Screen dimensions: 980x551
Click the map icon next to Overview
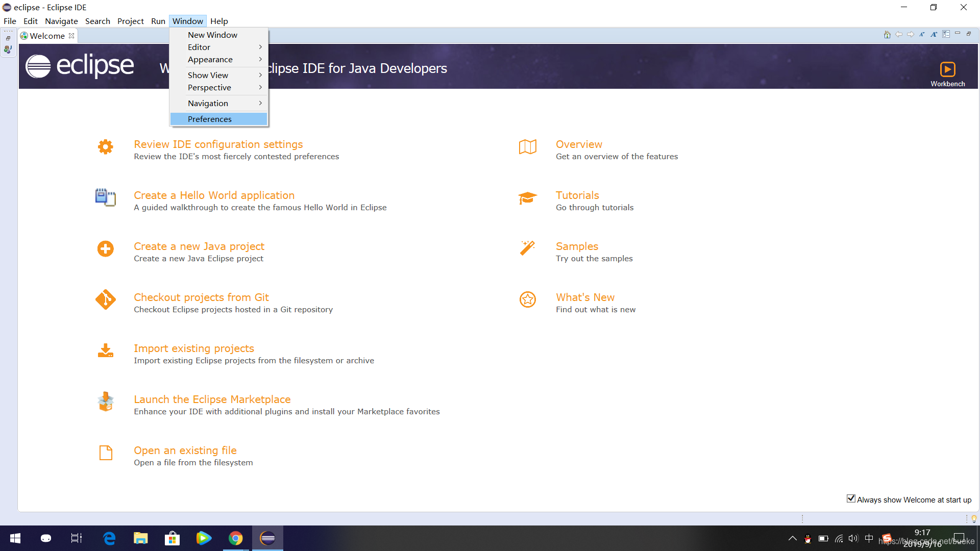pos(528,147)
